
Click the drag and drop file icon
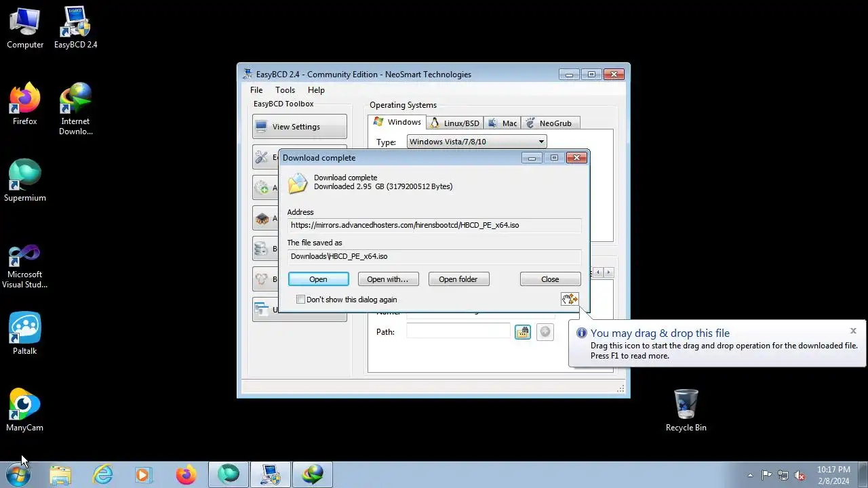[x=570, y=299]
